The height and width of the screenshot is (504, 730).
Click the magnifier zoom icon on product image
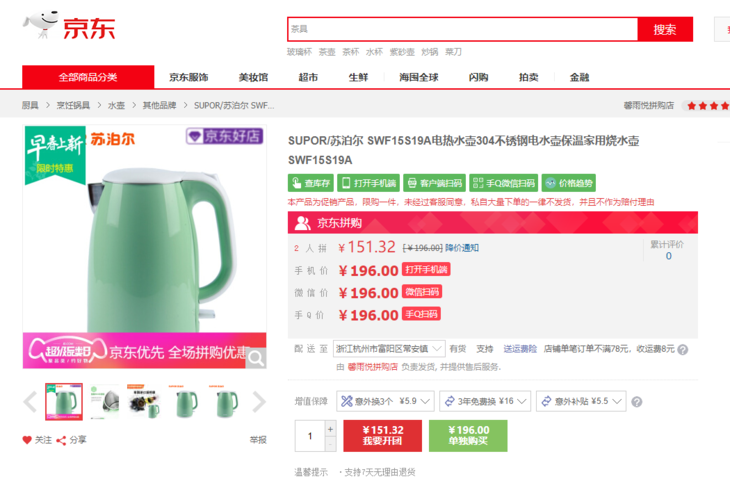coord(257,357)
